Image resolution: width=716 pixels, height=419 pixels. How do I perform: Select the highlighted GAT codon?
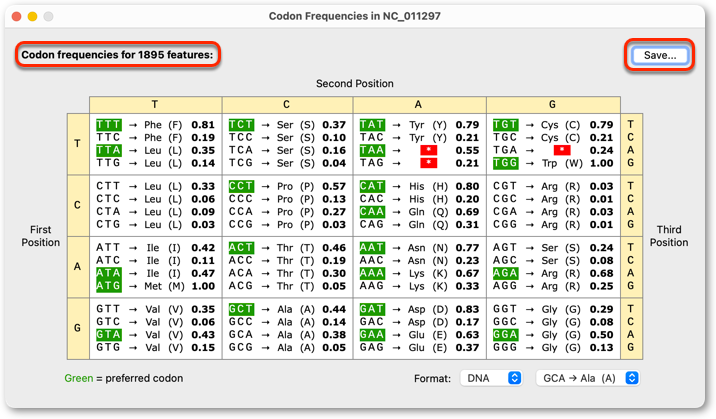(x=372, y=309)
